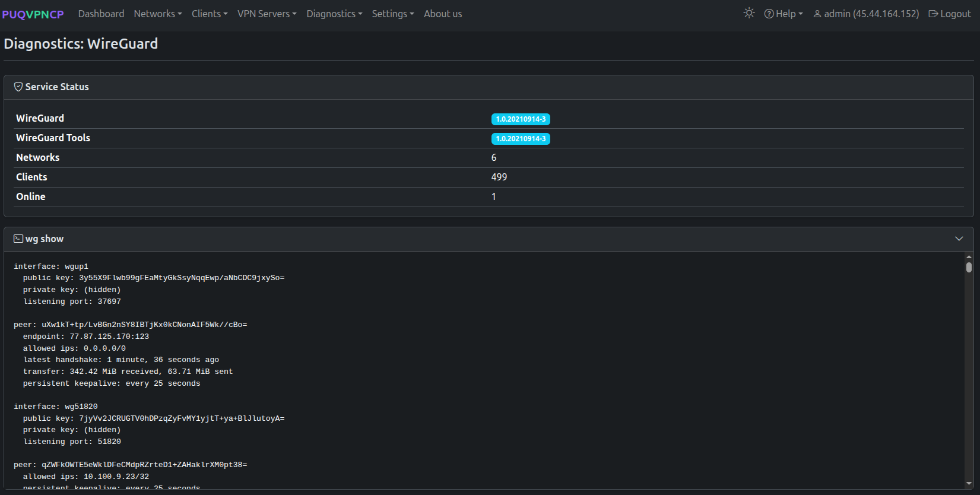
Task: Click the Logout arrow icon
Action: [x=933, y=14]
